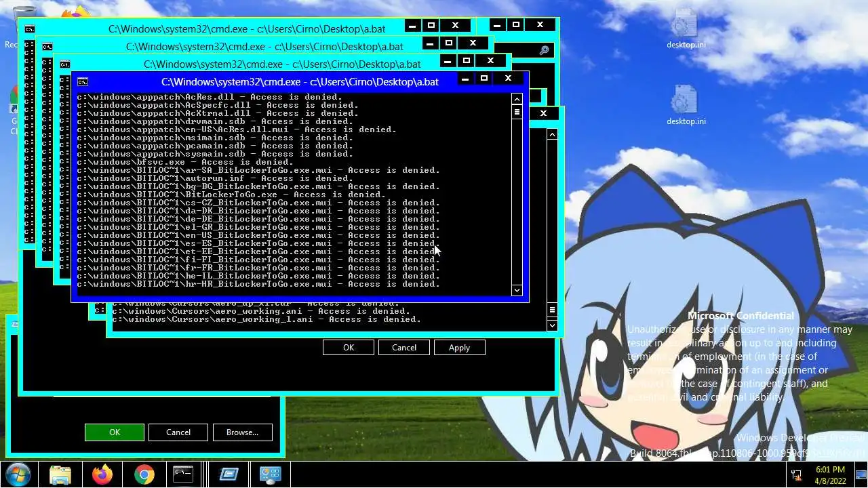Switch to the cmd.exe taskbar button
This screenshot has width=868, height=488.
point(183,474)
